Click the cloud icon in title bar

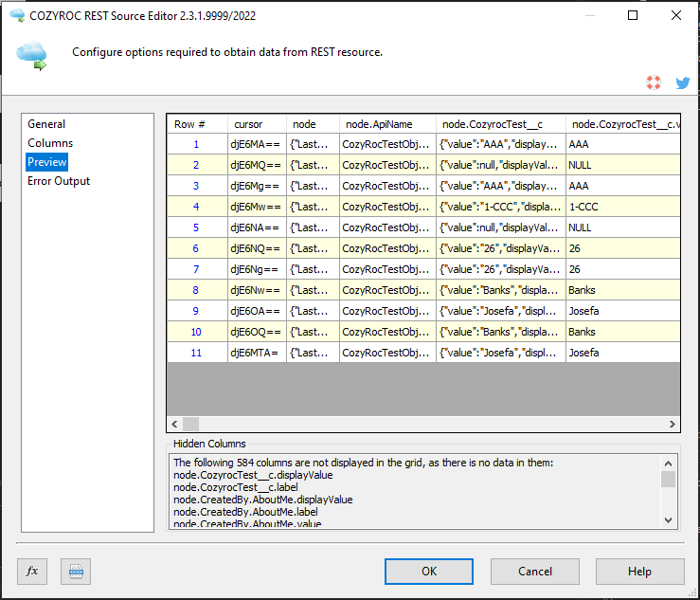click(15, 15)
